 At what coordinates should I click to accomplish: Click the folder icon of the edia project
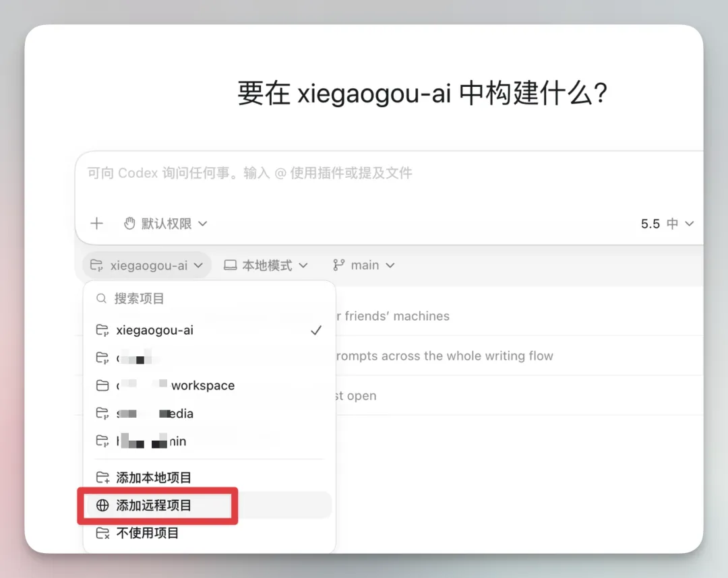pyautogui.click(x=102, y=414)
